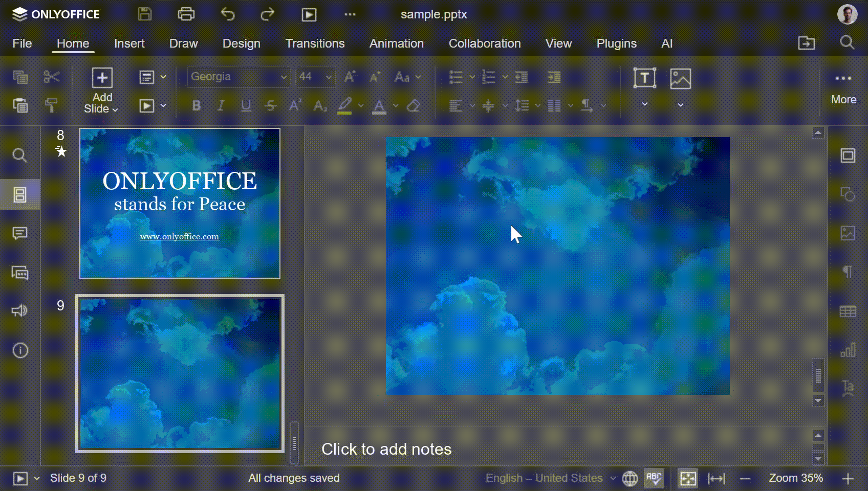868x491 pixels.
Task: Open the Comments panel in left sidebar
Action: point(20,234)
